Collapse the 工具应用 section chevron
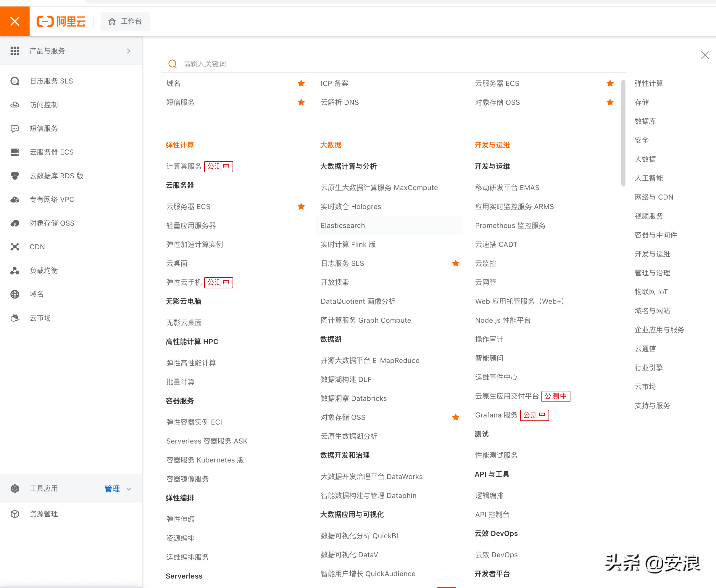This screenshot has height=588, width=716. click(129, 489)
